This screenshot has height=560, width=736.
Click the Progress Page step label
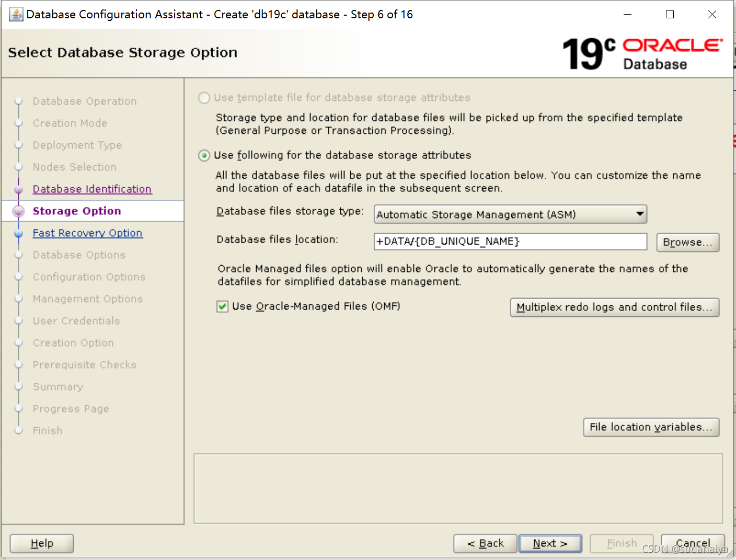pyautogui.click(x=71, y=408)
